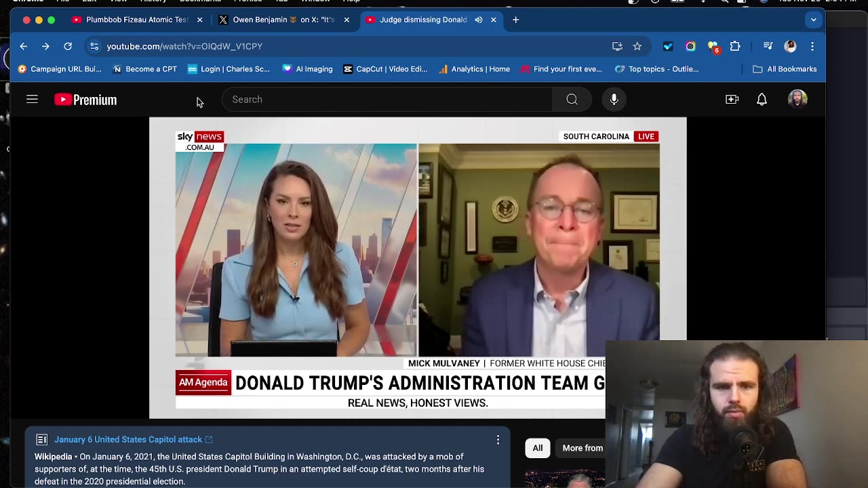Viewport: 868px width, 488px height.
Task: Click the YouTube Search field
Action: [x=387, y=100]
